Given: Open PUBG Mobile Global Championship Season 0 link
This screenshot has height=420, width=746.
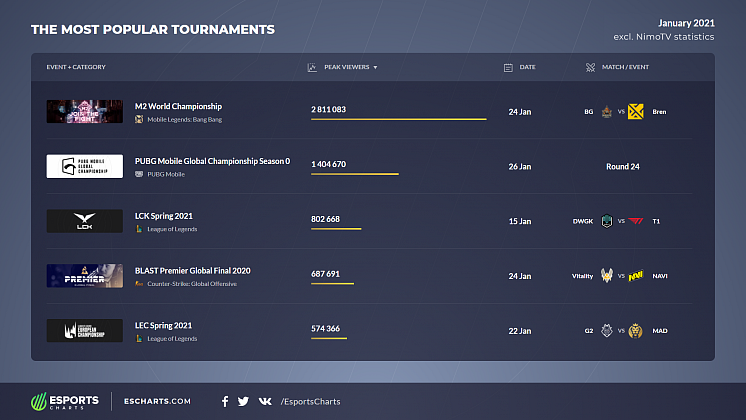Looking at the screenshot, I should point(212,161).
